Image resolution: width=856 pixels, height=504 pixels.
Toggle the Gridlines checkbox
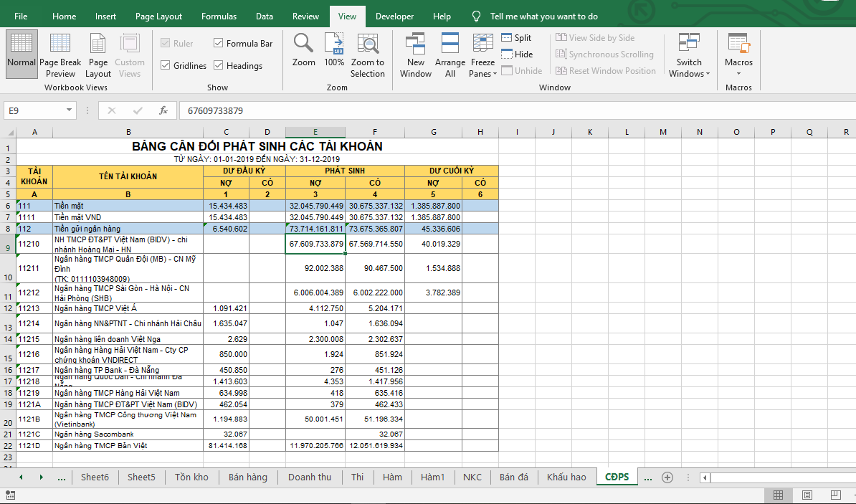pyautogui.click(x=166, y=66)
